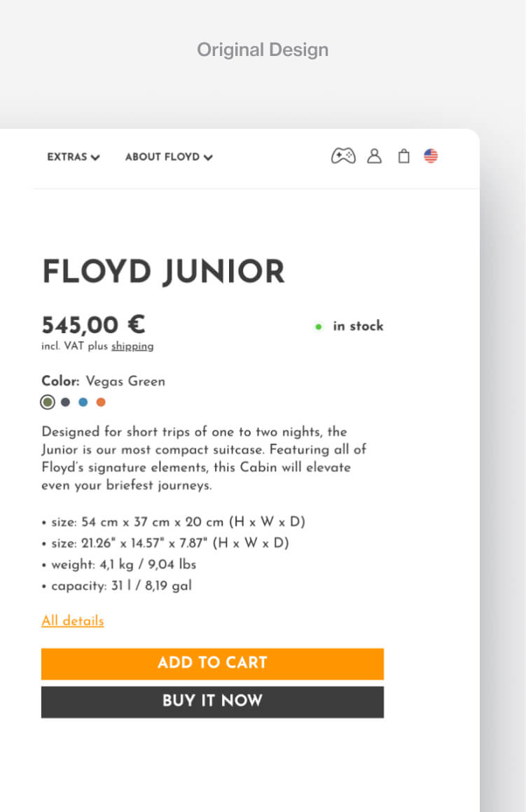This screenshot has width=526, height=812.
Task: Open the ABOUT FLOYD menu label
Action: (162, 157)
